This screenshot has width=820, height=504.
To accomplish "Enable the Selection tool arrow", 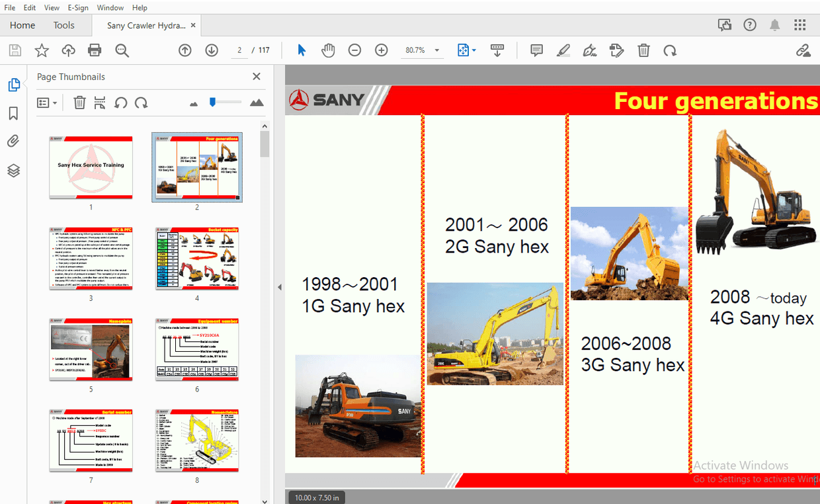I will click(301, 50).
